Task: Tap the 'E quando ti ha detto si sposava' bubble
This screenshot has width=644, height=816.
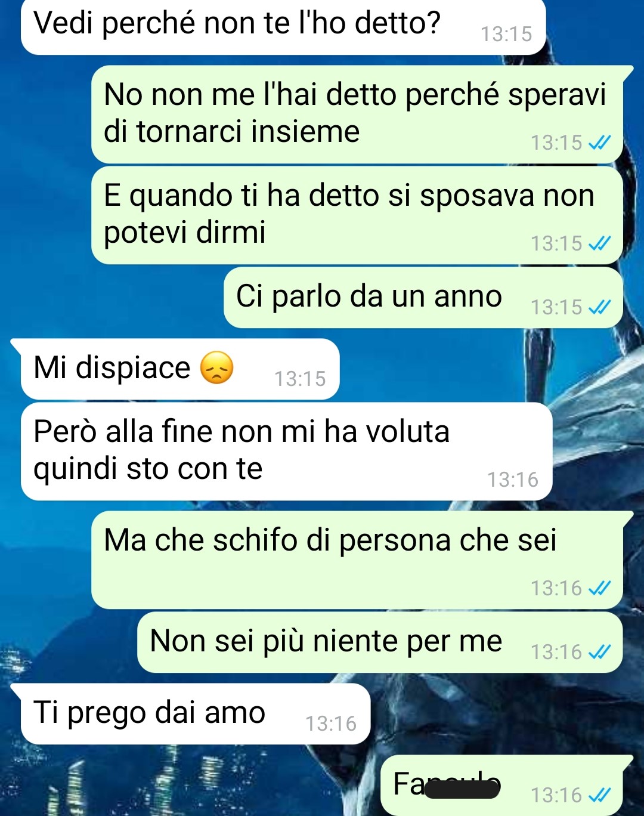Action: pyautogui.click(x=357, y=215)
